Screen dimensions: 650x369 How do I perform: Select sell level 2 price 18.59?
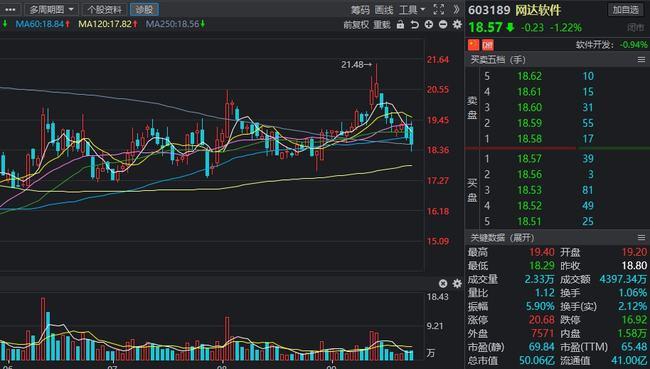click(529, 123)
